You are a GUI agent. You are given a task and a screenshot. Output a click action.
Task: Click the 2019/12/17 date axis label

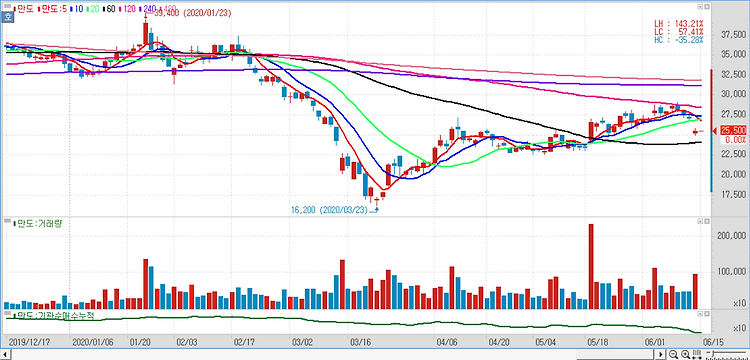coord(28,342)
